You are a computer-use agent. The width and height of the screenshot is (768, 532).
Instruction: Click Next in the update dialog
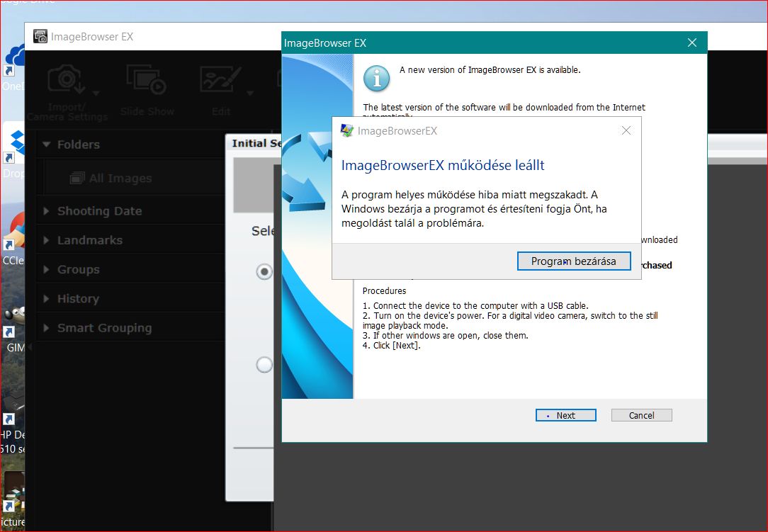(565, 415)
